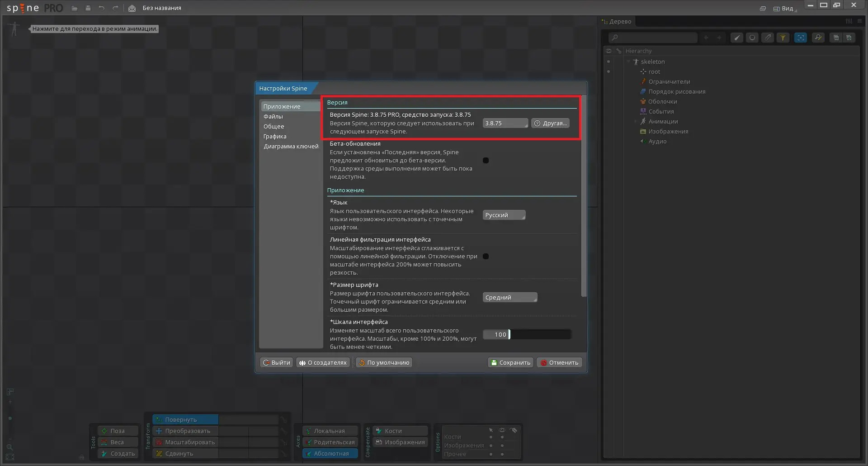Select the Файлы settings category

[273, 116]
